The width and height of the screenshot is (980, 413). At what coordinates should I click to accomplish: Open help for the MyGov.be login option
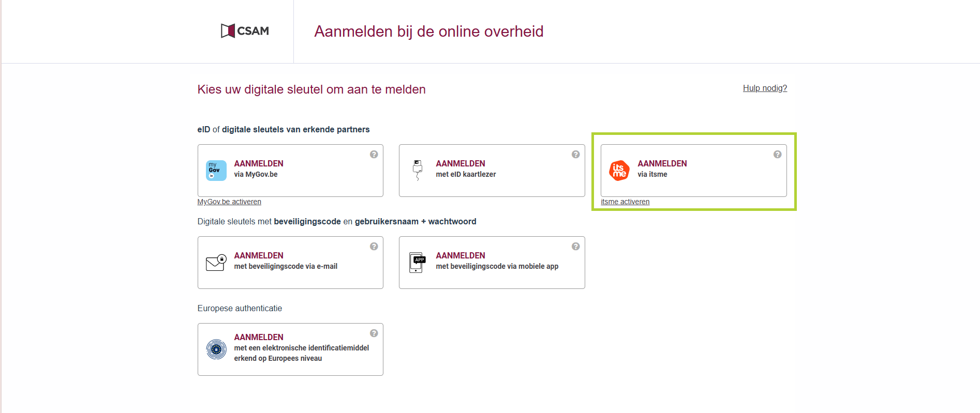[374, 155]
